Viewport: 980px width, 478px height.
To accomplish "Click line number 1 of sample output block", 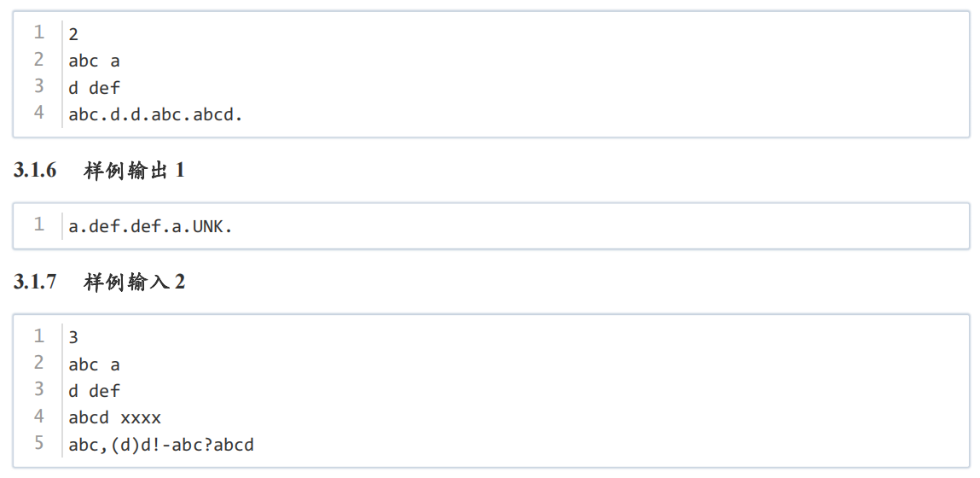I will 38,224.
